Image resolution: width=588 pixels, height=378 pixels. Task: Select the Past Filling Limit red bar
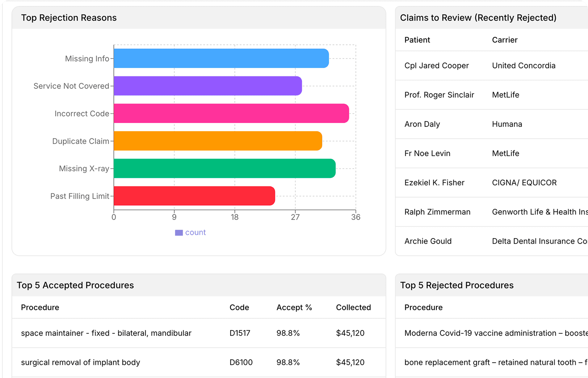point(194,196)
